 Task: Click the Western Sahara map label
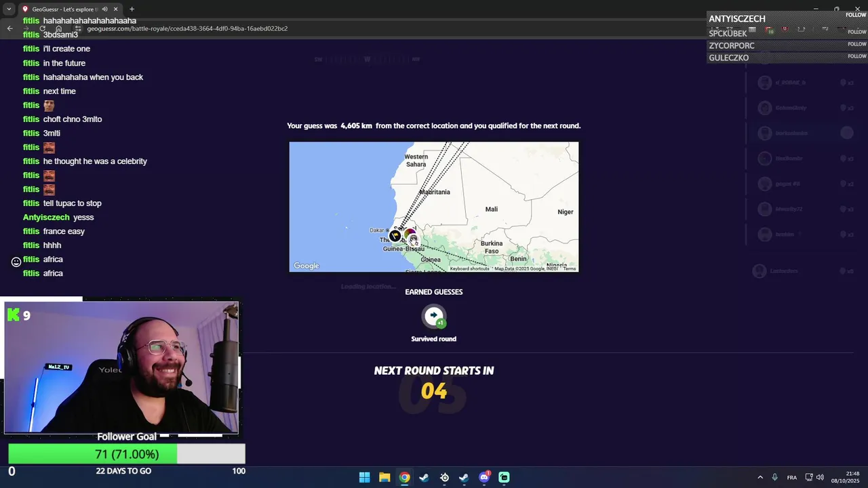pos(416,161)
